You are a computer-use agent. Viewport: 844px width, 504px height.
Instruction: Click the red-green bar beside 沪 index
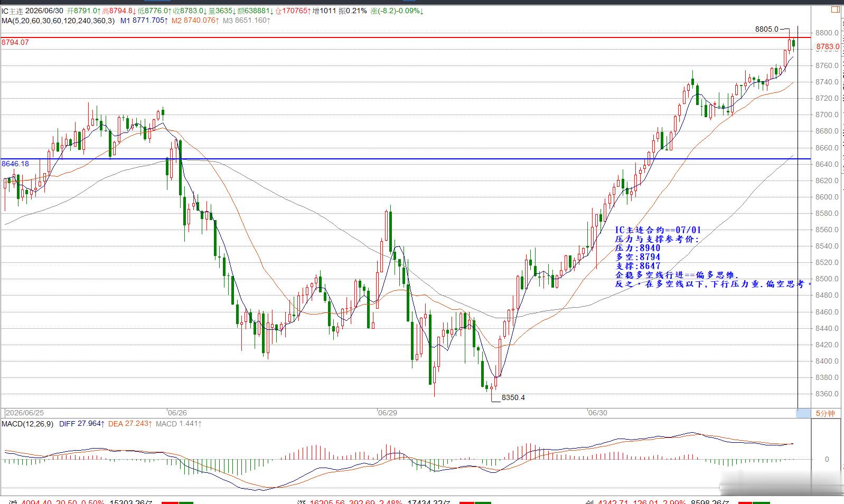177,502
